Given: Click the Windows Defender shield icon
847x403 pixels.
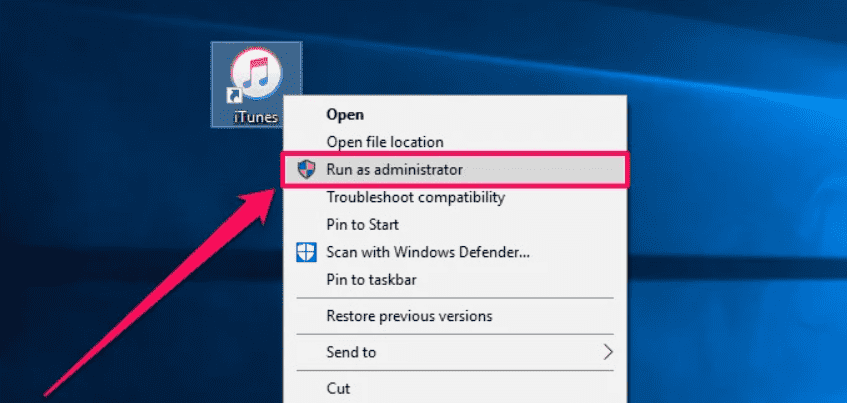Looking at the screenshot, I should coord(306,252).
